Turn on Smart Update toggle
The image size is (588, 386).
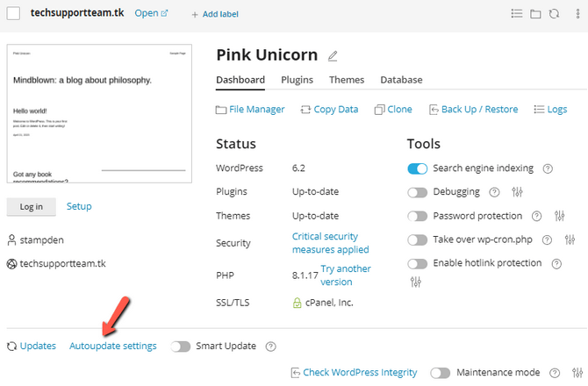pos(181,346)
